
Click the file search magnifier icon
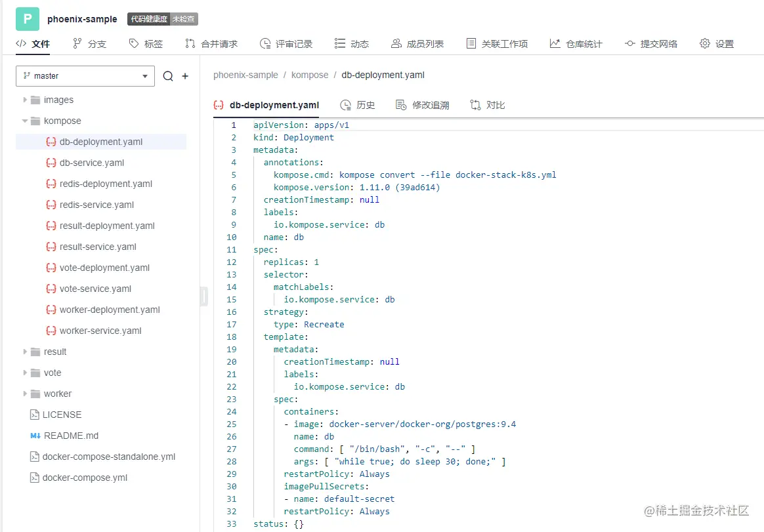[168, 76]
